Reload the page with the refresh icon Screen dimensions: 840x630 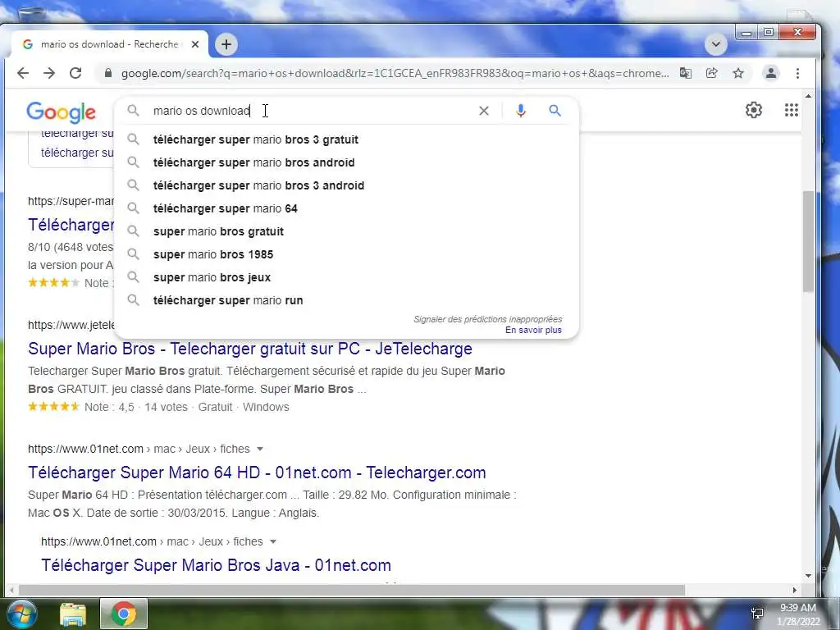75,73
